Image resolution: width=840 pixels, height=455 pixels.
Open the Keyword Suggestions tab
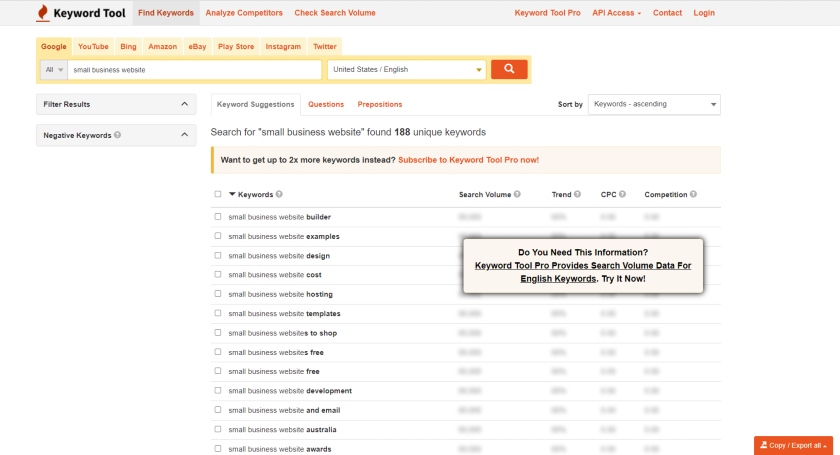coord(256,105)
